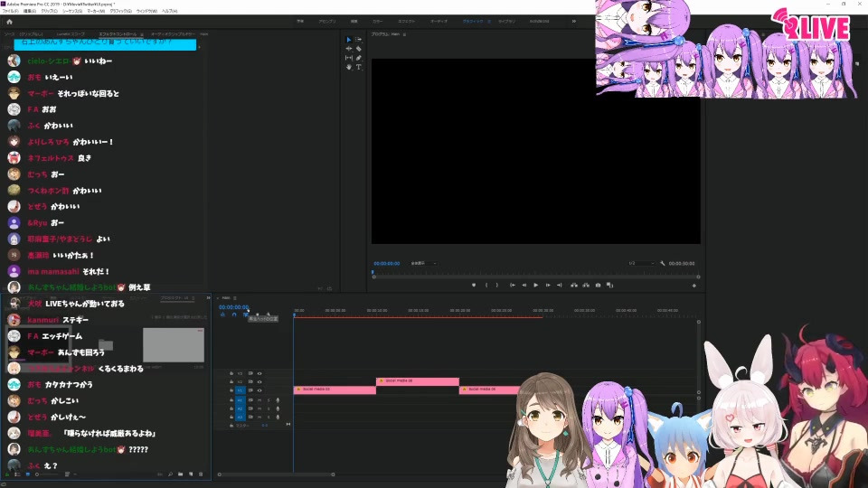Select first pink clip on V1
The image size is (868, 488).
335,390
